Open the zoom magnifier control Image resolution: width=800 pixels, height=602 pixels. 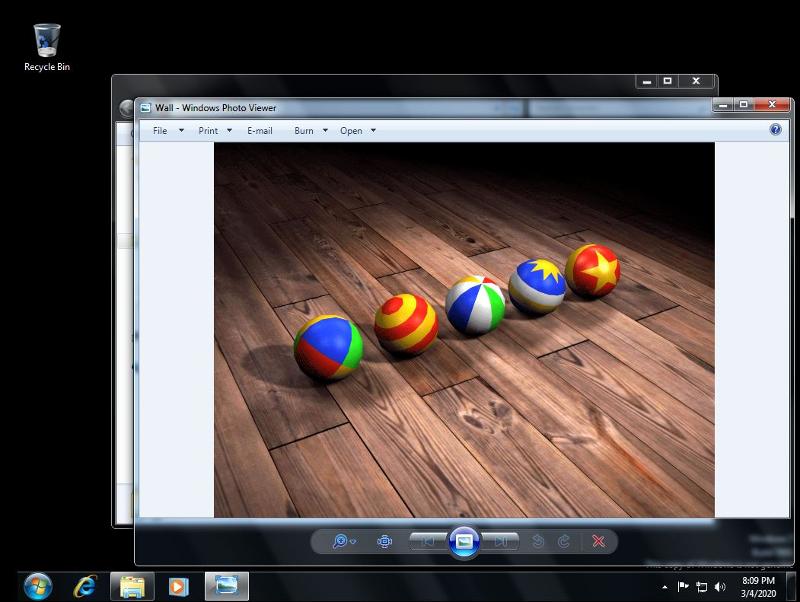[343, 541]
